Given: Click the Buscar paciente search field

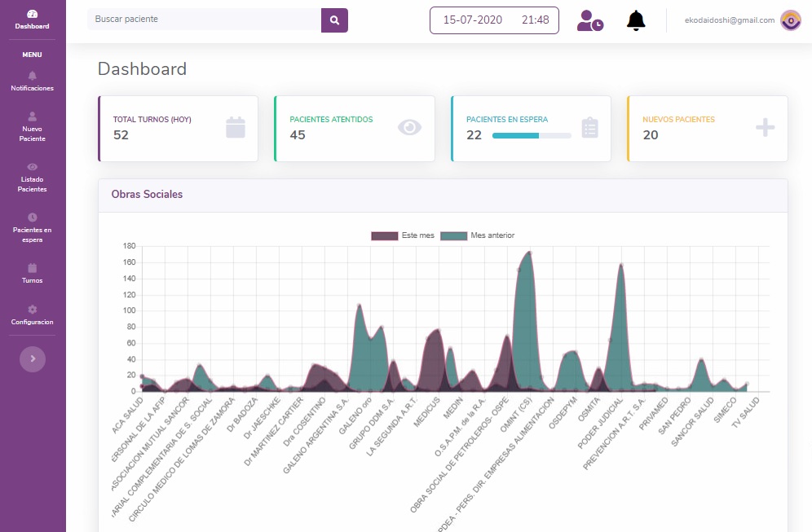Looking at the screenshot, I should (204, 20).
